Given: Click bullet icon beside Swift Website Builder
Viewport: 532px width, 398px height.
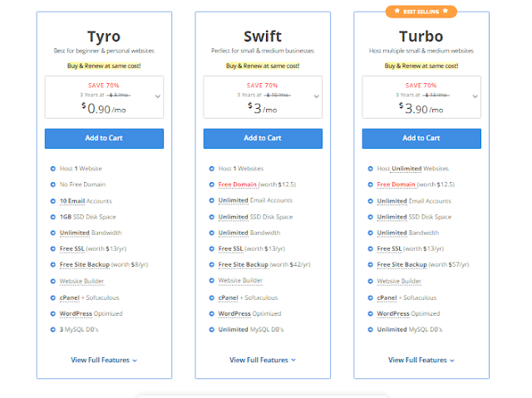Looking at the screenshot, I should (x=212, y=281).
